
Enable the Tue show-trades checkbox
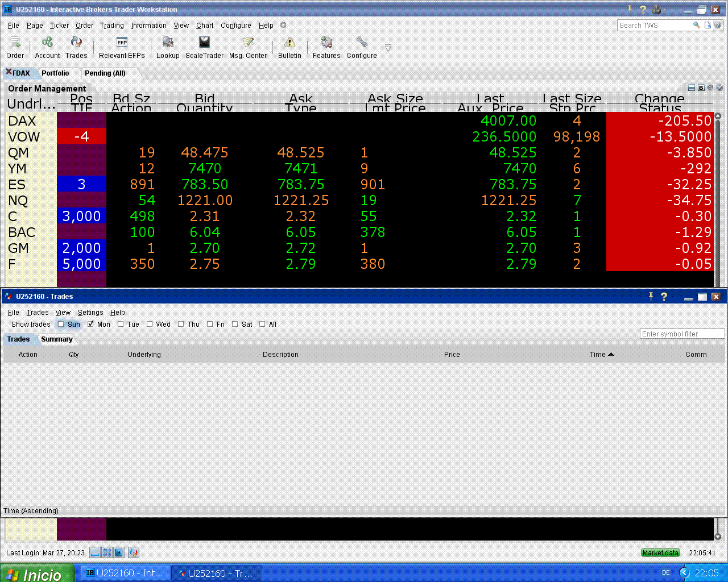coord(121,324)
